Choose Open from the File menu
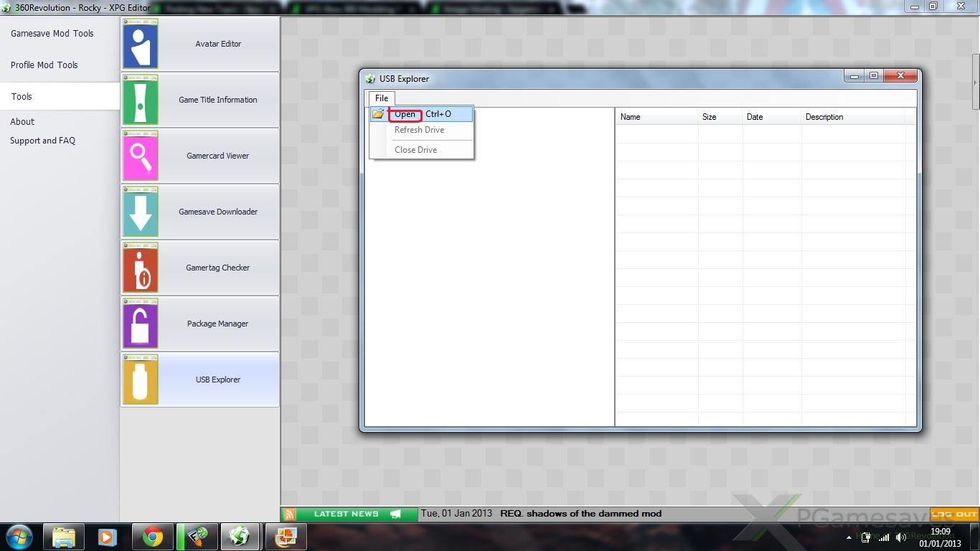This screenshot has width=980, height=551. pyautogui.click(x=405, y=114)
